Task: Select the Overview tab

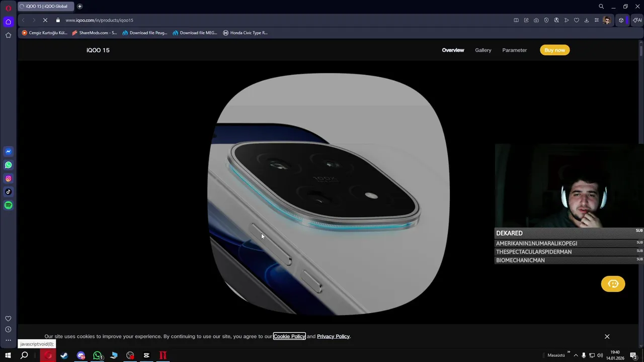Action: [453, 50]
